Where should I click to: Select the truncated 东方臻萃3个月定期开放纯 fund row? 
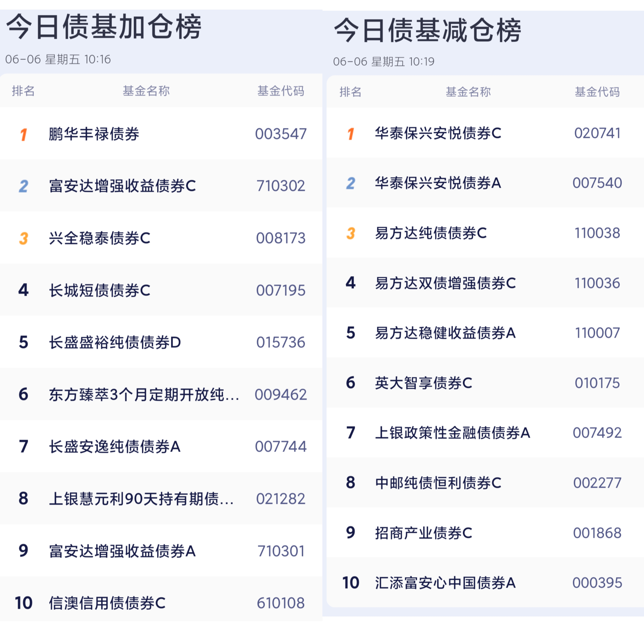pyautogui.click(x=161, y=394)
